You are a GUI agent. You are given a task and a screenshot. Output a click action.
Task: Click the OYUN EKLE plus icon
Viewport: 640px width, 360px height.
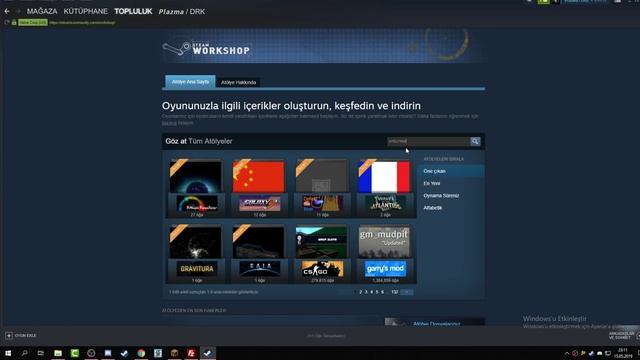(9, 336)
